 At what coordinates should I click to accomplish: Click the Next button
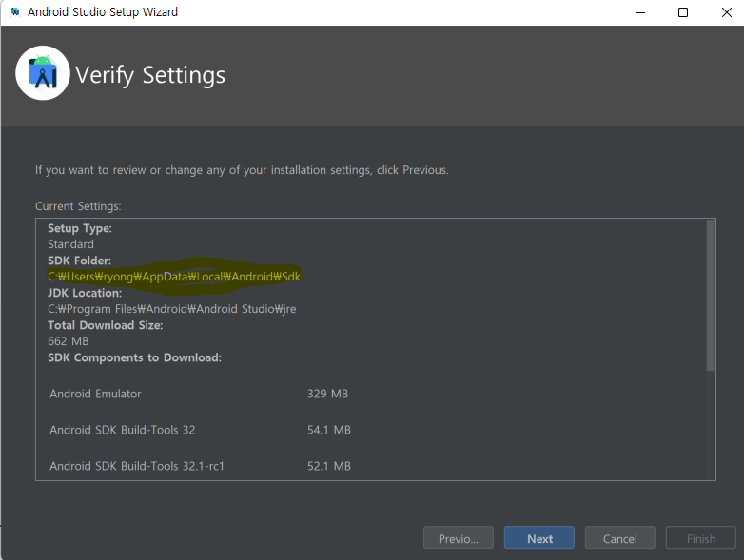pyautogui.click(x=539, y=538)
